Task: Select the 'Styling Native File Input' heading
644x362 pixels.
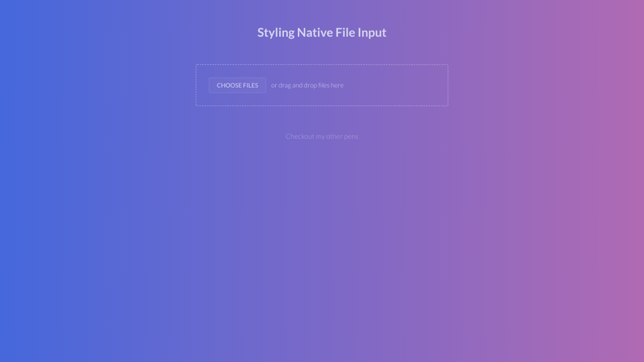Action: [x=321, y=32]
